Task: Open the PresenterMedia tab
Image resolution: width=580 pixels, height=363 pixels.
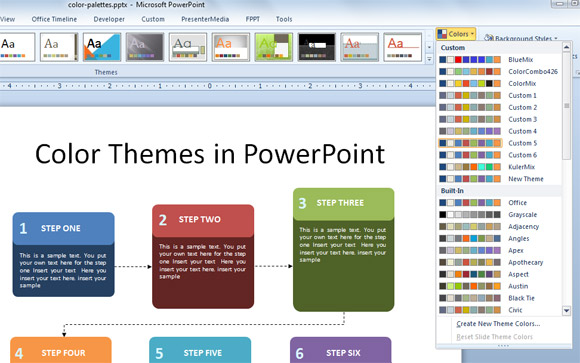Action: click(x=205, y=19)
